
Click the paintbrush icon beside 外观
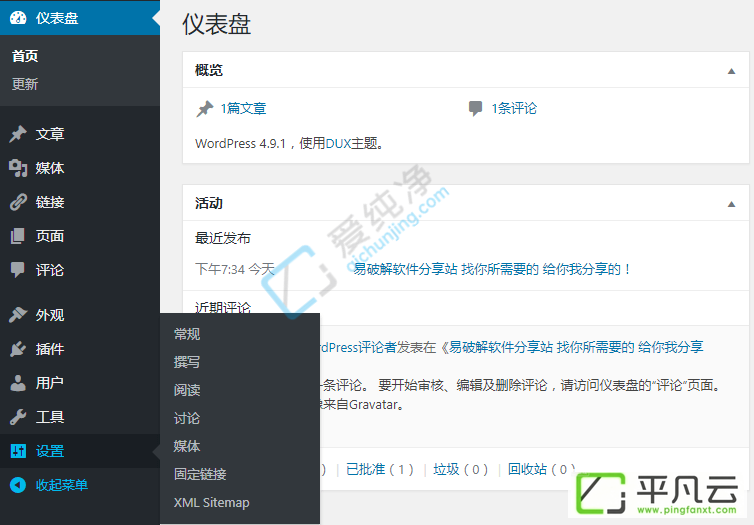(x=18, y=315)
